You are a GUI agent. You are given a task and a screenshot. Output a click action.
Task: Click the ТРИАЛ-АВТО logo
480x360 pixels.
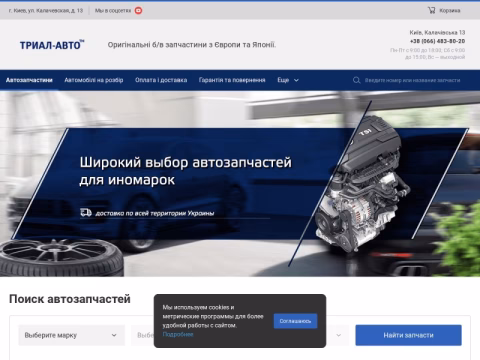pos(52,45)
